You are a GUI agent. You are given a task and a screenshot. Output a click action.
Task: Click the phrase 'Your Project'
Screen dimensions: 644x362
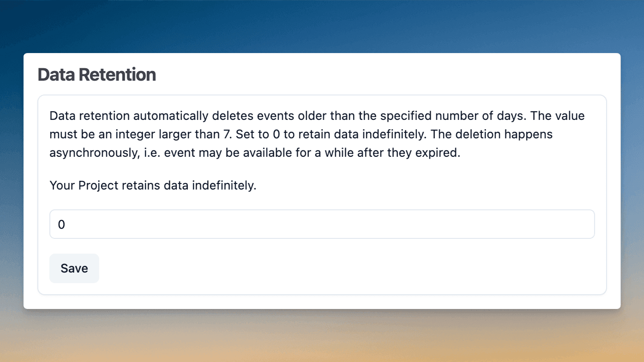(x=75, y=185)
